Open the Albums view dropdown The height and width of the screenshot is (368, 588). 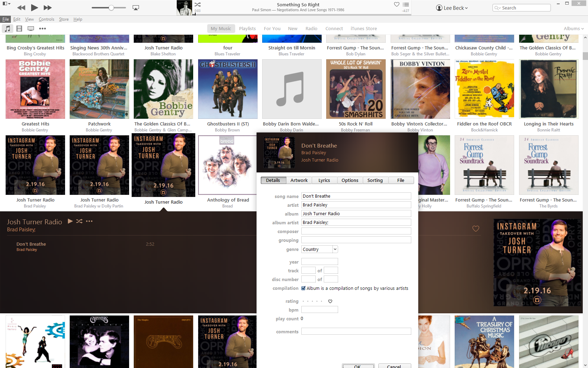coord(574,29)
